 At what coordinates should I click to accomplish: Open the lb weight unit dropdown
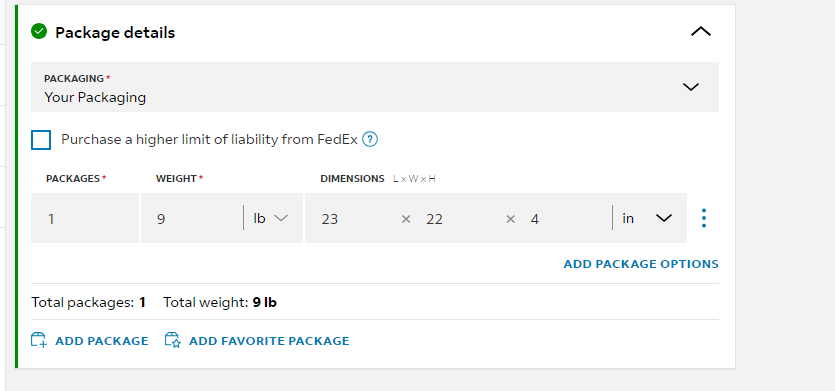click(x=272, y=218)
